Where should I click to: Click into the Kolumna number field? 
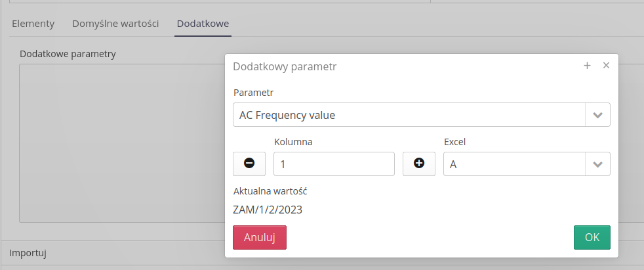[333, 164]
